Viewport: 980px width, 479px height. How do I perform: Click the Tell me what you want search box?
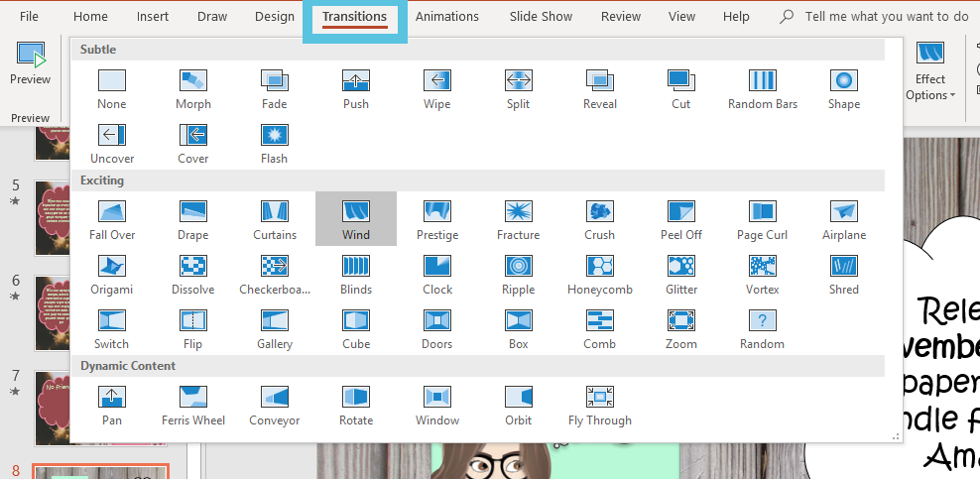[x=886, y=17]
